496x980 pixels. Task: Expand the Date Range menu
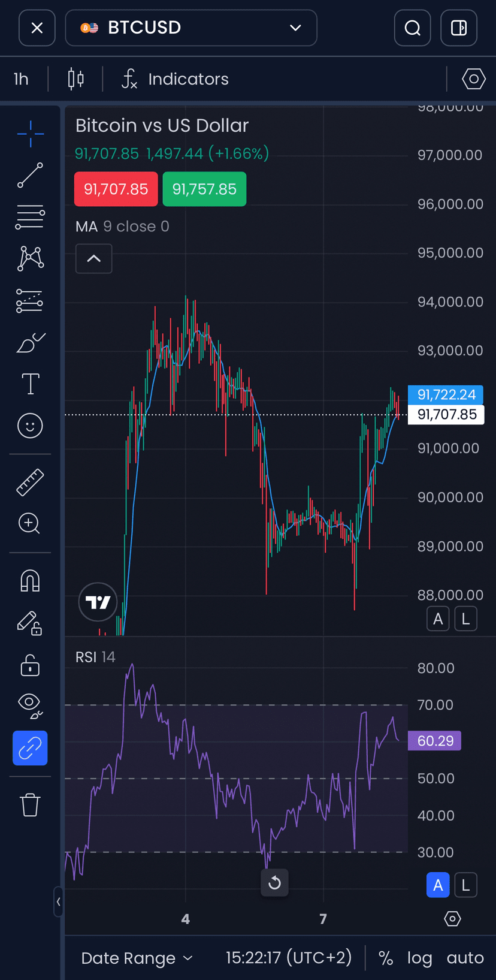(137, 958)
